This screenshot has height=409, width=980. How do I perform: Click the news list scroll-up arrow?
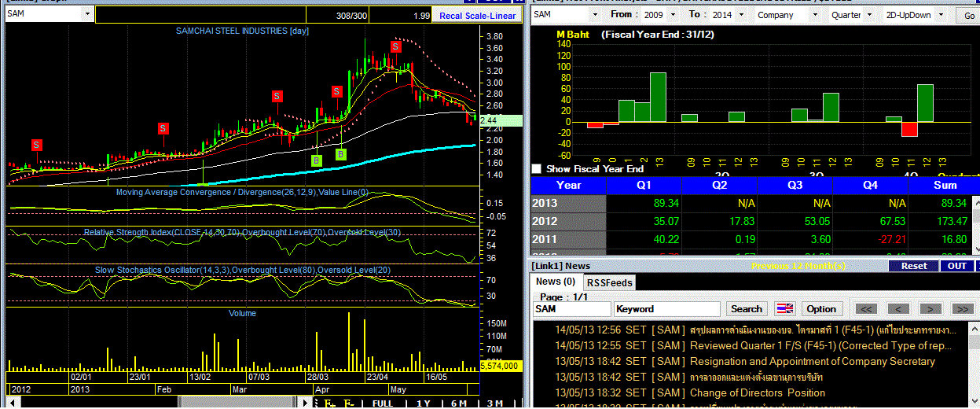click(974, 330)
